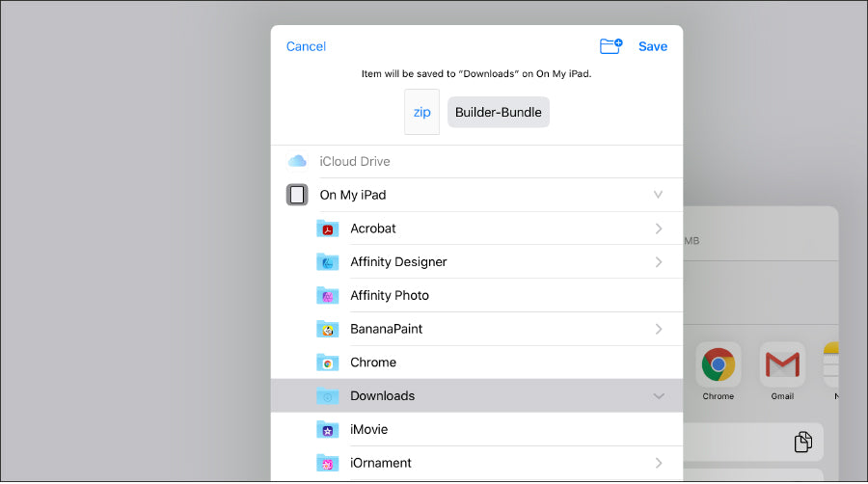
Task: Click the iMovie folder icon
Action: [328, 430]
